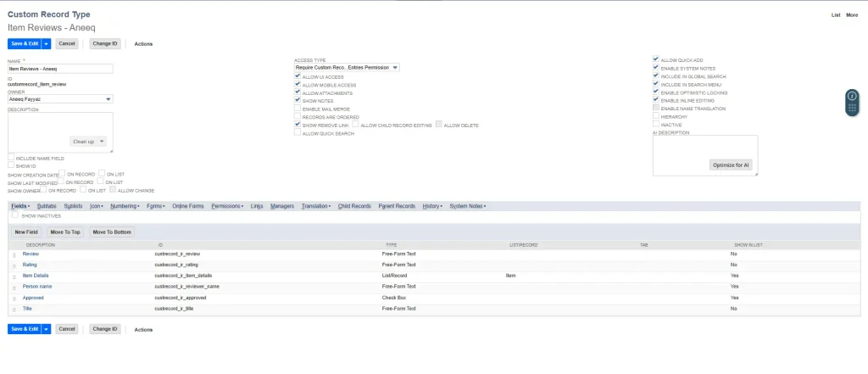This screenshot has height=374, width=868.
Task: Check Show Last Modified On List
Action: (x=100, y=181)
